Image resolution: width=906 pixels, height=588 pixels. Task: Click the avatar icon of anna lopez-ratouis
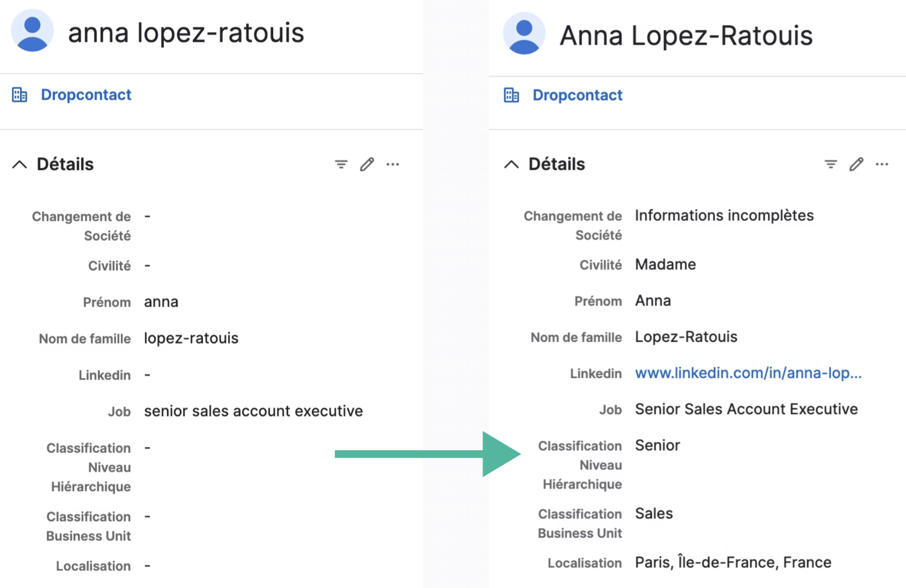32,32
